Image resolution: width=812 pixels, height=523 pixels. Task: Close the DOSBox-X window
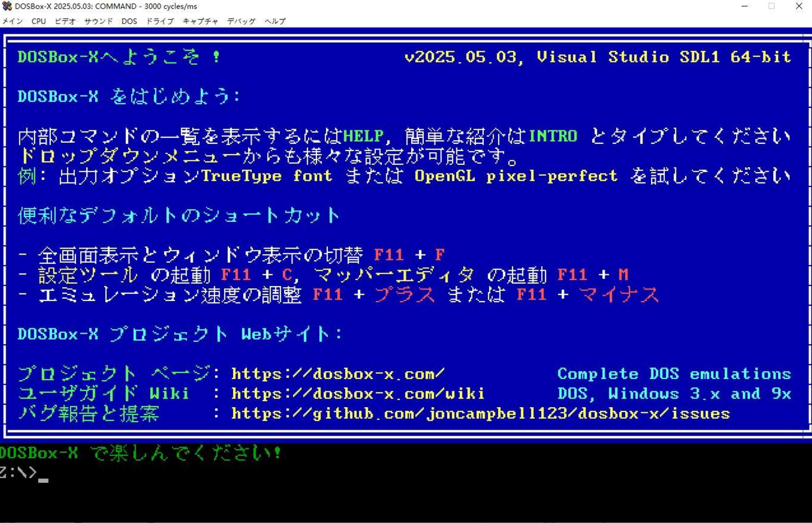coord(799,6)
